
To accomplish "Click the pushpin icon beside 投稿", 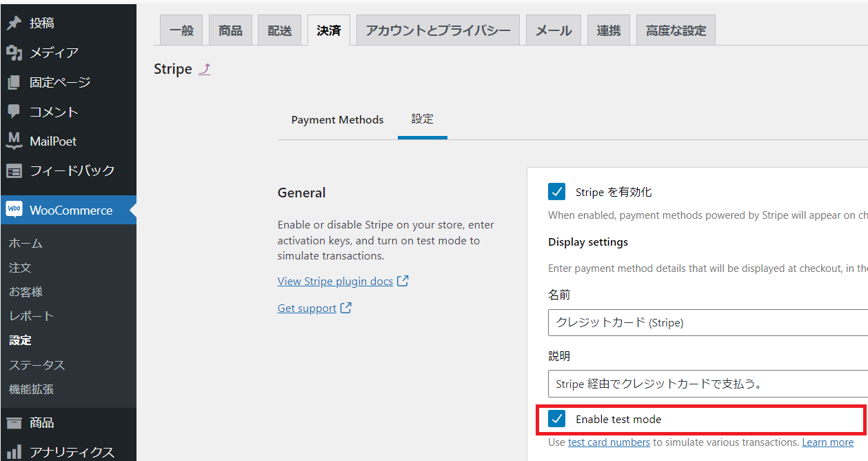I will point(14,23).
